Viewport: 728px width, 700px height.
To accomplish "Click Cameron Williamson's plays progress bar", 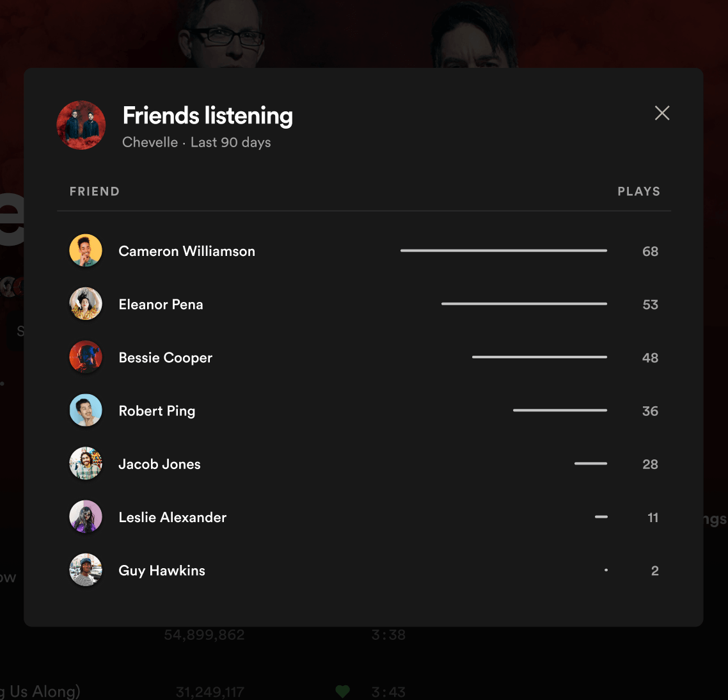I will [x=503, y=251].
